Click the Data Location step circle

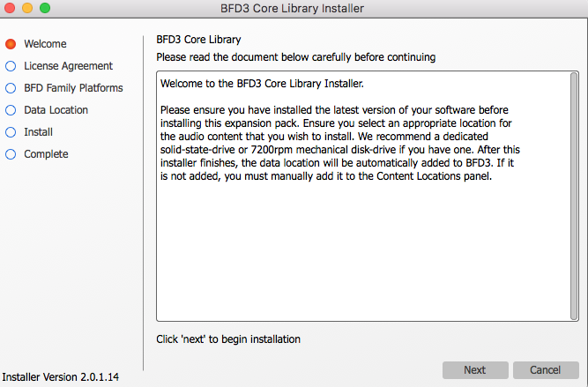tap(11, 110)
